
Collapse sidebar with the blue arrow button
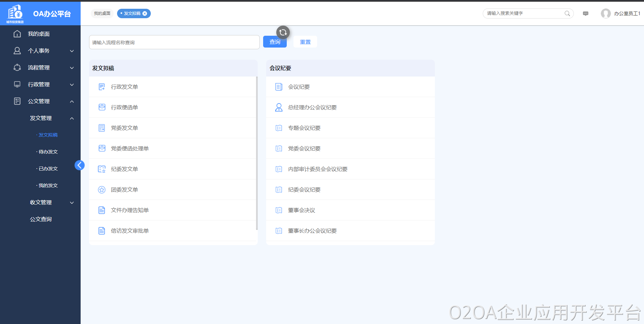tap(80, 165)
